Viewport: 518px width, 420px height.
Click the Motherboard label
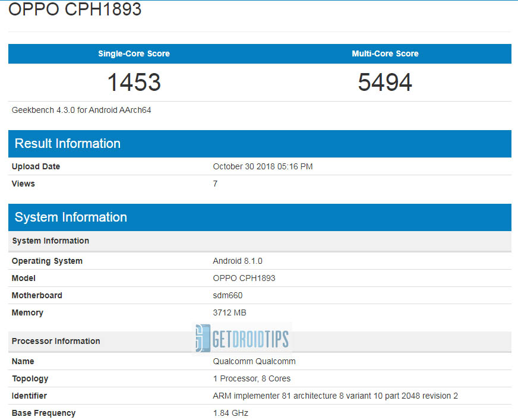[37, 295]
